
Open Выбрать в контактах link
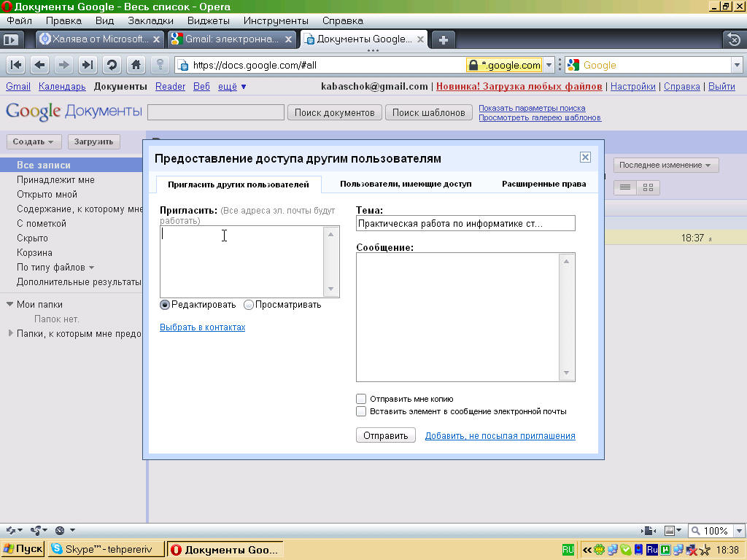(x=203, y=327)
